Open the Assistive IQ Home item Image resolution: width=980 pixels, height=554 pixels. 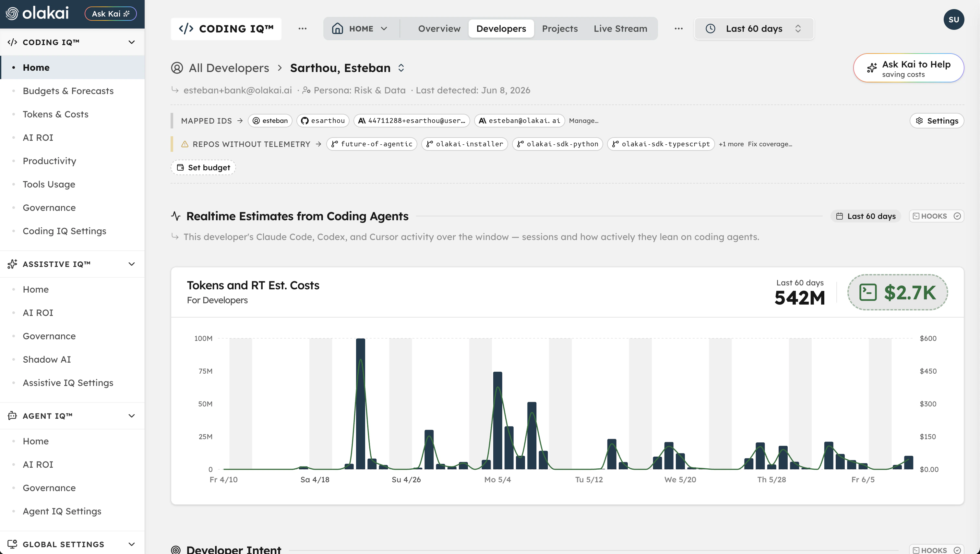(36, 289)
